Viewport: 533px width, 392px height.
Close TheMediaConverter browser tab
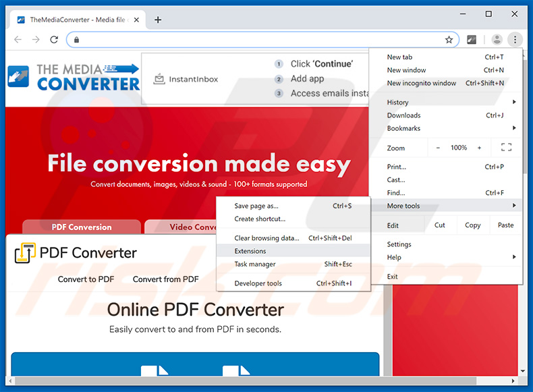(136, 20)
